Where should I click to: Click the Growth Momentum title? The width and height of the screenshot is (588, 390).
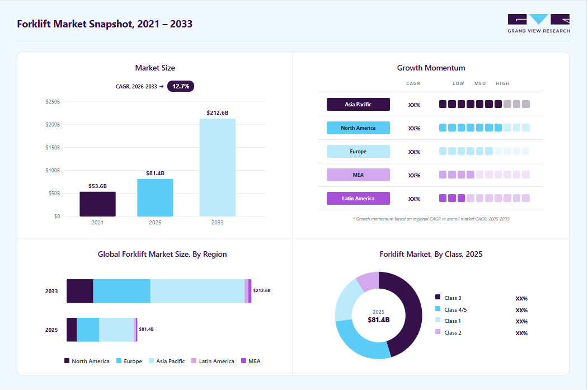[x=431, y=68]
